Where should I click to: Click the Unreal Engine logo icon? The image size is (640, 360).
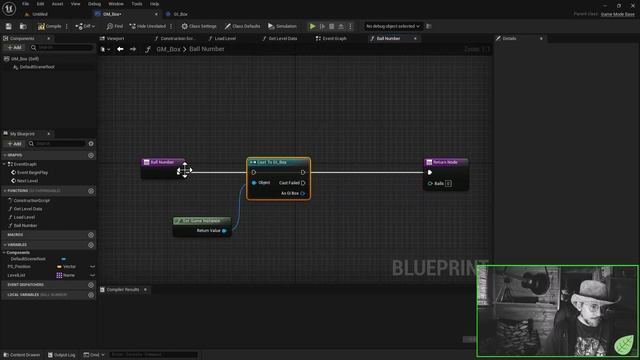pos(9,9)
